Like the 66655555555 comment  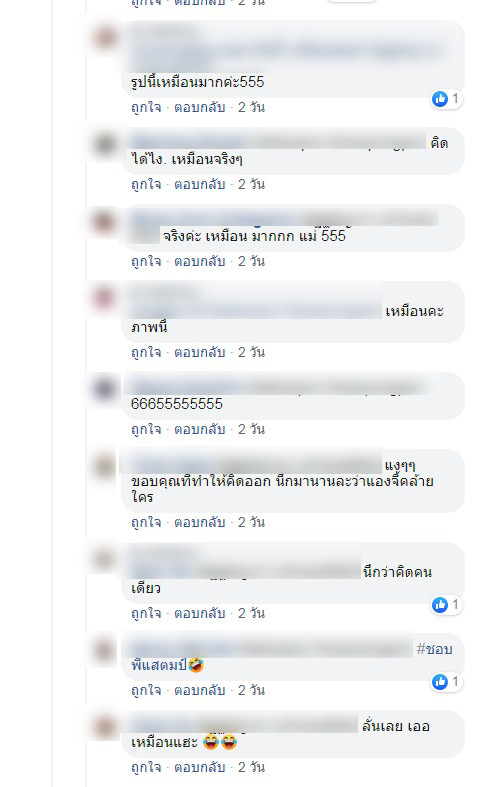[x=146, y=430]
